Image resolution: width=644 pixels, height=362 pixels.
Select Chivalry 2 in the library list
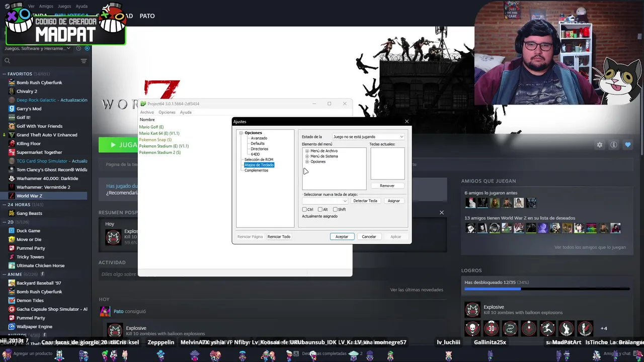coord(27,92)
